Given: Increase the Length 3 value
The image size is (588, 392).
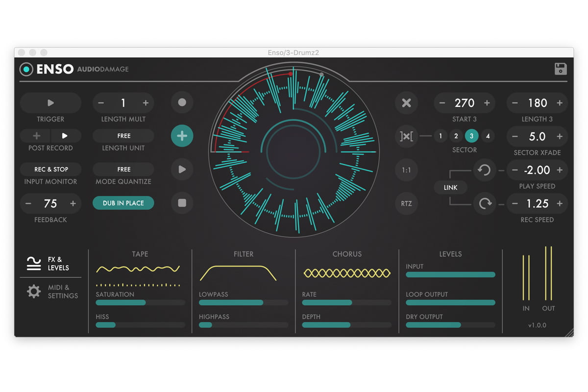Looking at the screenshot, I should pos(560,103).
